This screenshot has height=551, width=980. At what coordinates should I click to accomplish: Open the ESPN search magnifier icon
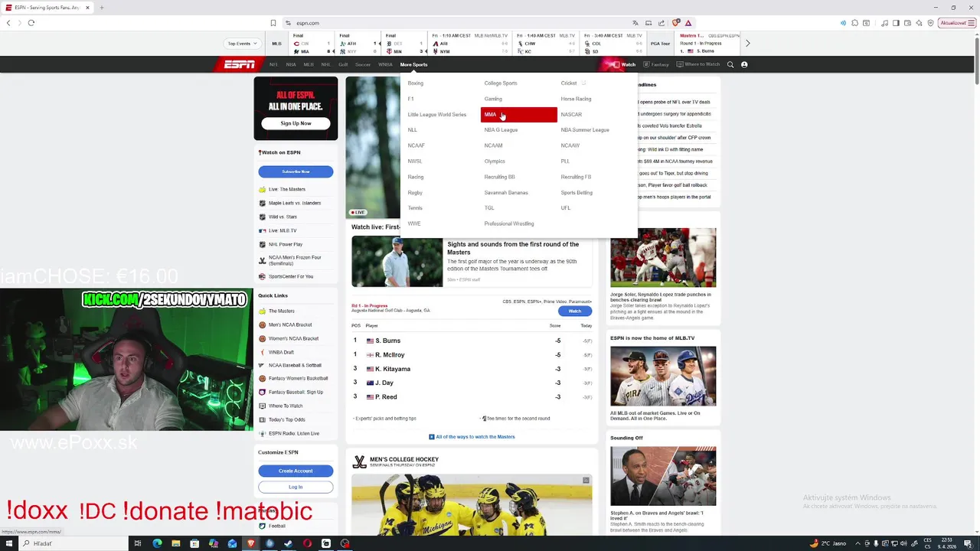730,64
